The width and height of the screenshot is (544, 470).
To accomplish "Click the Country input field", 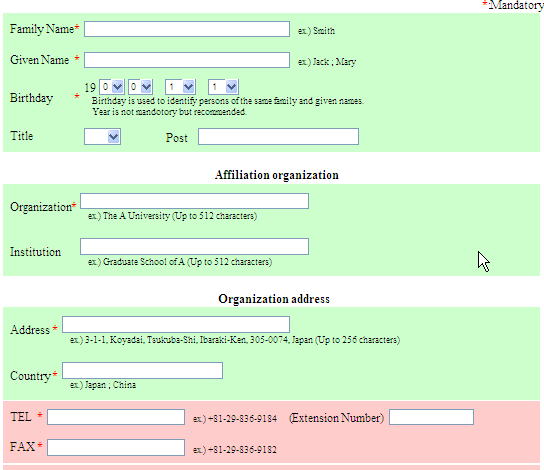I will 142,370.
